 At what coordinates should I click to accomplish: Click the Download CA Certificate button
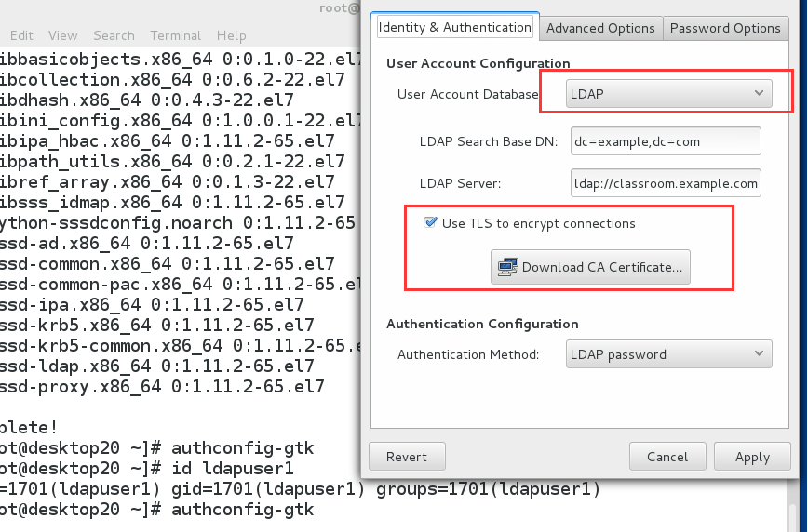590,267
